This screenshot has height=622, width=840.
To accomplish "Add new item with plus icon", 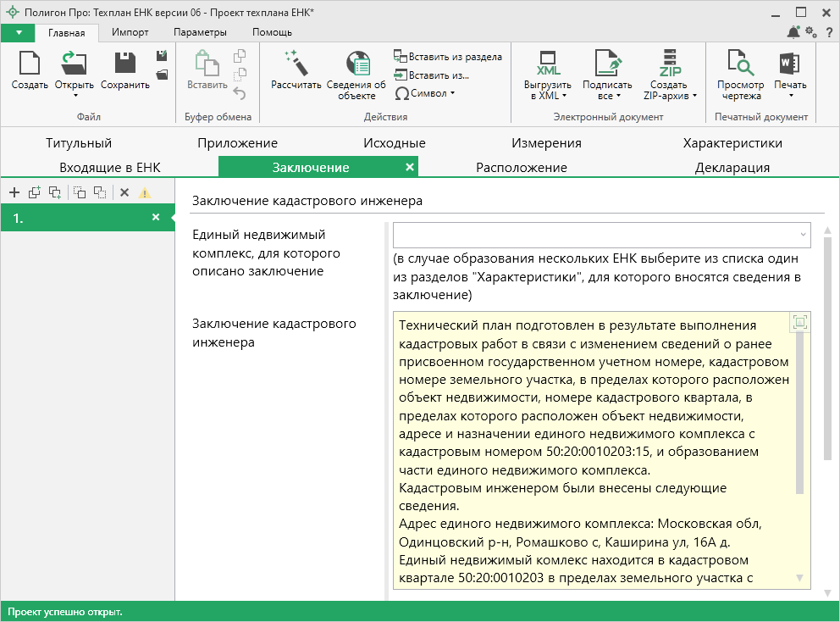I will (14, 192).
